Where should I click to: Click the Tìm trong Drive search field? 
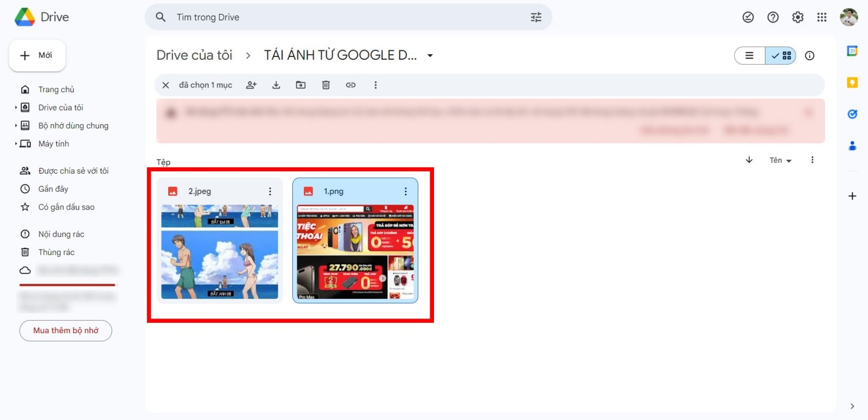click(348, 17)
